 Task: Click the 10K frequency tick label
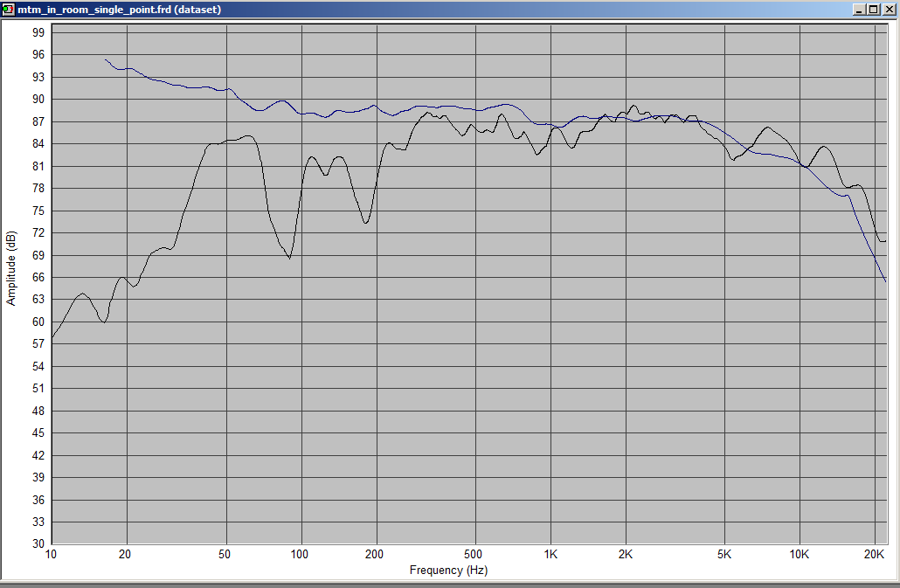[x=799, y=554]
